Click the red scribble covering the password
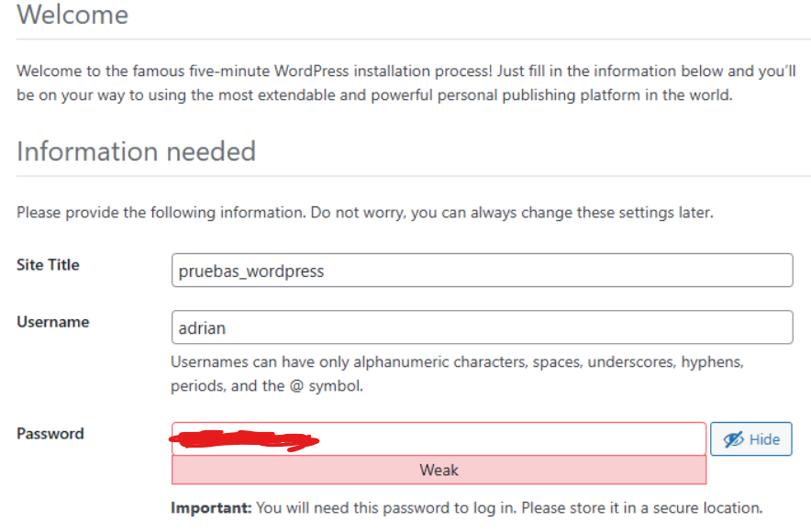 click(x=244, y=440)
